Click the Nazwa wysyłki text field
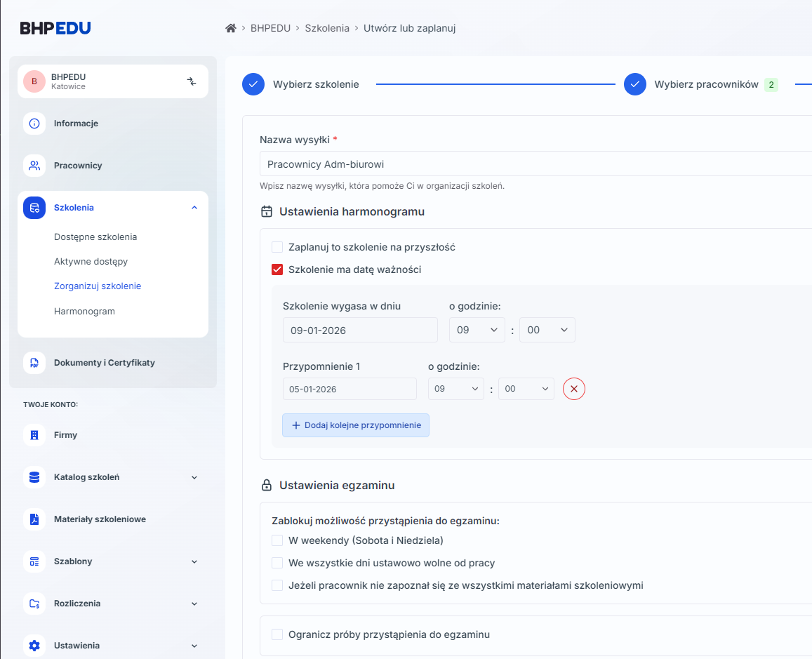Image resolution: width=812 pixels, height=659 pixels. tap(533, 164)
